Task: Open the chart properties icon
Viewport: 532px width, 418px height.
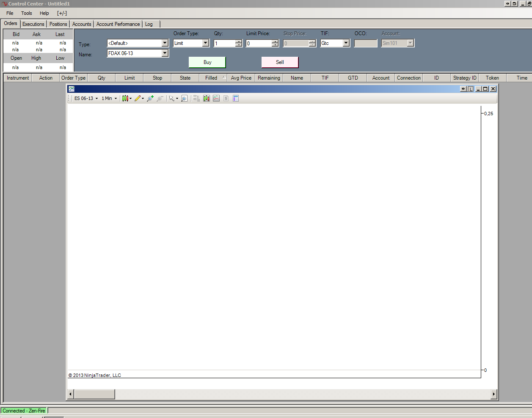Action: coord(236,98)
